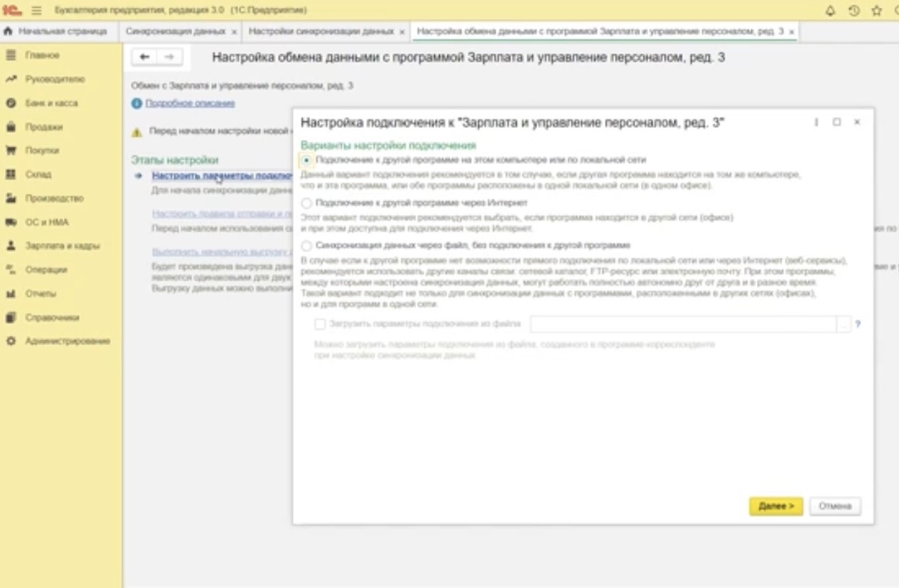Click the back arrow navigation button
This screenshot has height=588, width=899.
[145, 57]
